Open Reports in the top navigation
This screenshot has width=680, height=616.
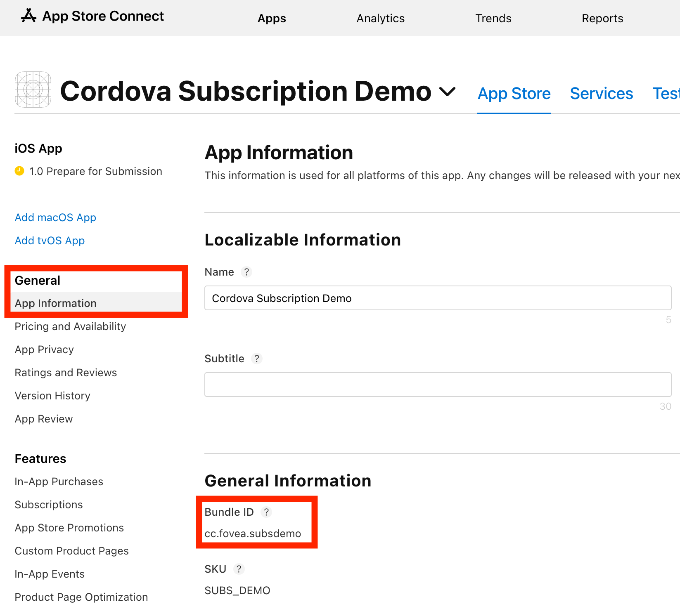tap(602, 19)
